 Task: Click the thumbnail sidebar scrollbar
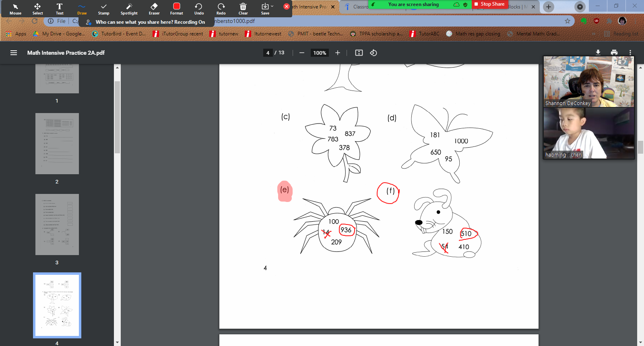(117, 117)
